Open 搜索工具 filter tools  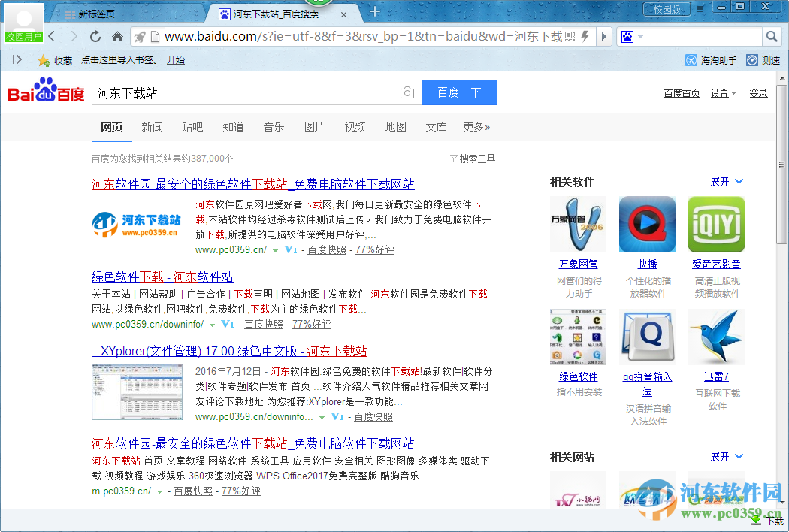coord(473,159)
